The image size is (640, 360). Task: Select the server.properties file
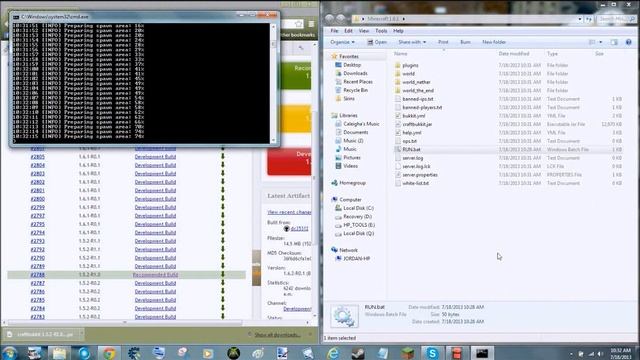[x=420, y=175]
